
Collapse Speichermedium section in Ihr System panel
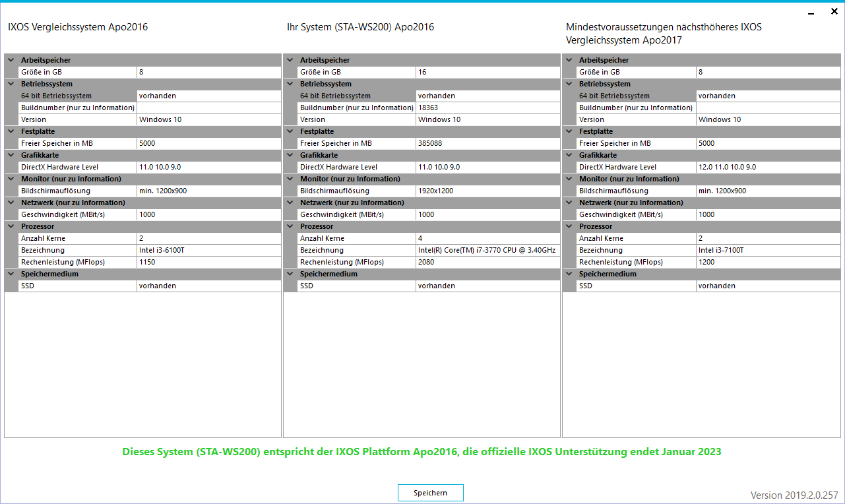click(x=290, y=274)
